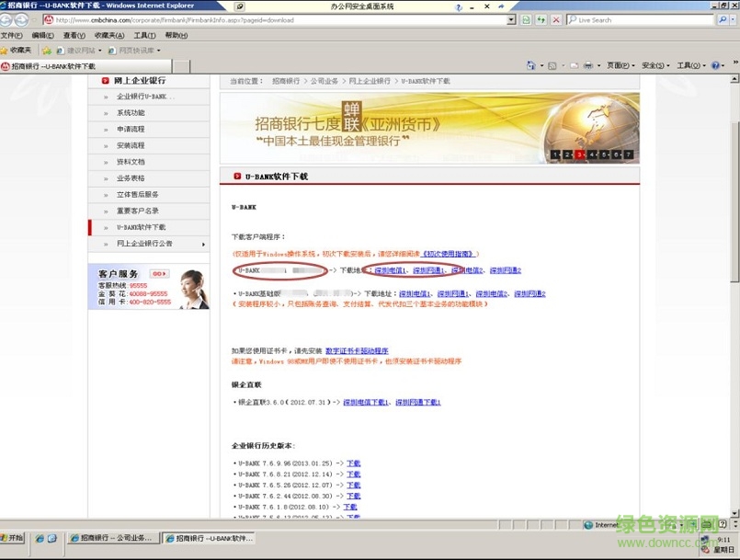Click the Home icon in command bar
The height and width of the screenshot is (560, 740).
[531, 65]
